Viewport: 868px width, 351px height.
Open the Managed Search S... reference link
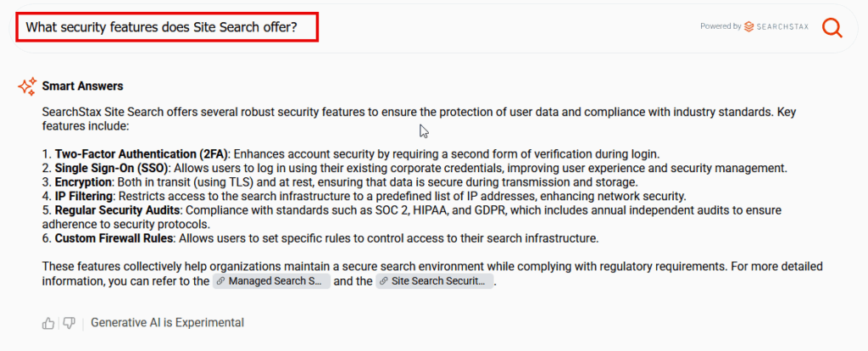pyautogui.click(x=272, y=281)
